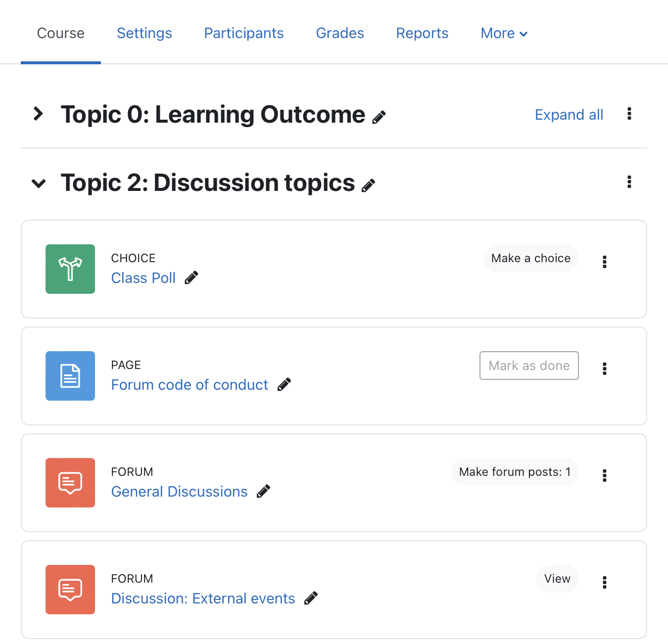Open the Forum code of conduct link
This screenshot has height=644, width=668.
(190, 385)
